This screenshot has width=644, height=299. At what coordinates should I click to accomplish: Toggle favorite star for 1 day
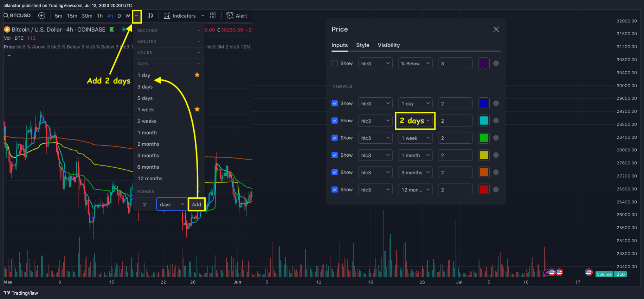point(197,75)
